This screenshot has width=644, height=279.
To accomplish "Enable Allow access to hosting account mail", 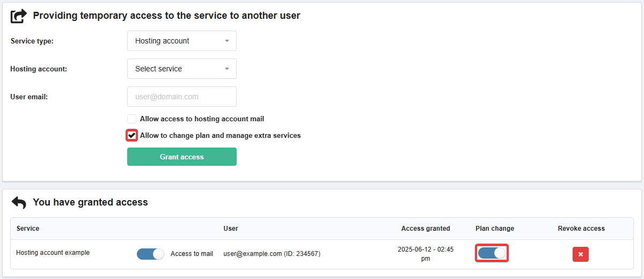I will point(131,119).
